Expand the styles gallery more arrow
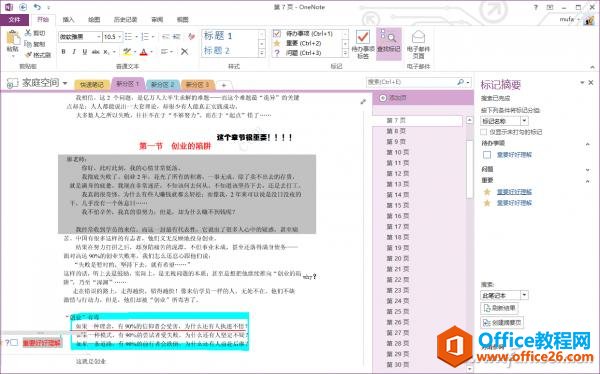This screenshot has width=600, height=374. point(262,54)
